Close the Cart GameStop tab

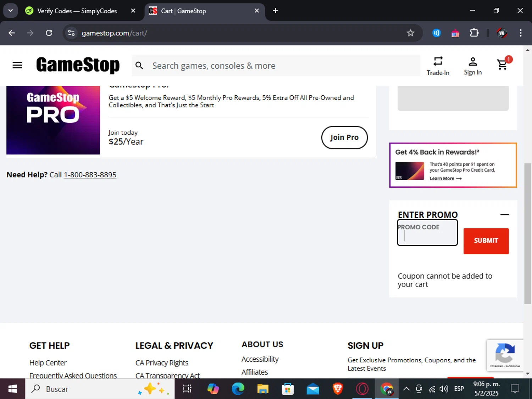(257, 11)
